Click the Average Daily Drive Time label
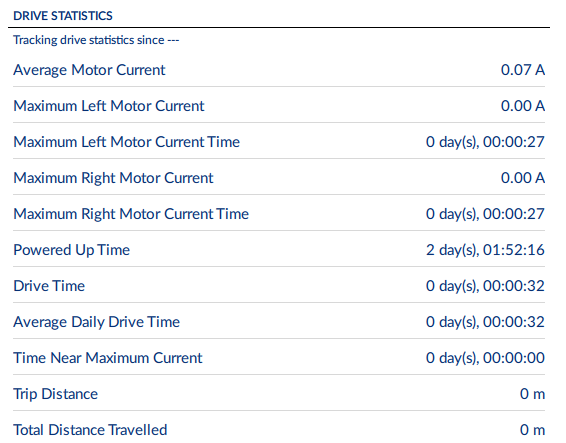 96,322
